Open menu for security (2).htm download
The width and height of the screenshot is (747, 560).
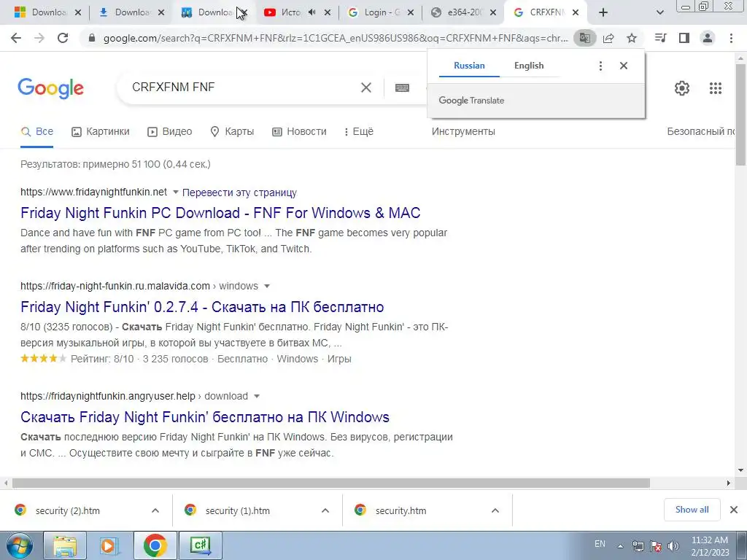tap(155, 510)
